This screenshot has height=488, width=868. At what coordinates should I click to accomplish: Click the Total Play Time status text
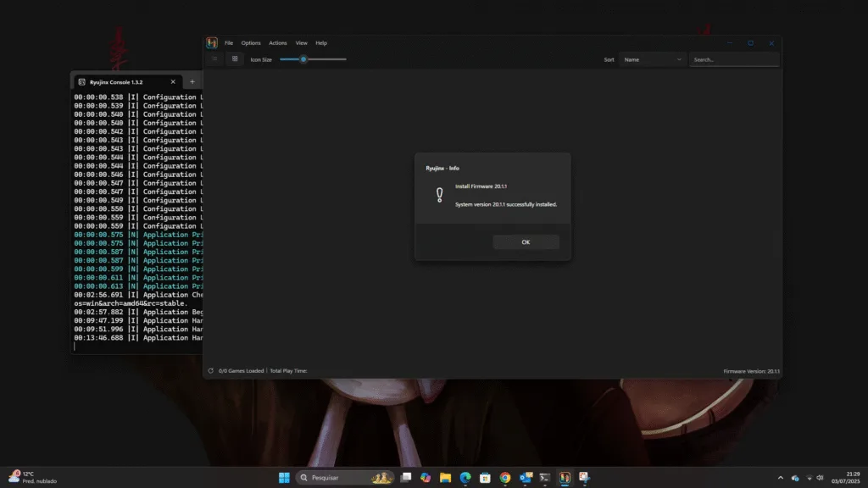pyautogui.click(x=288, y=371)
